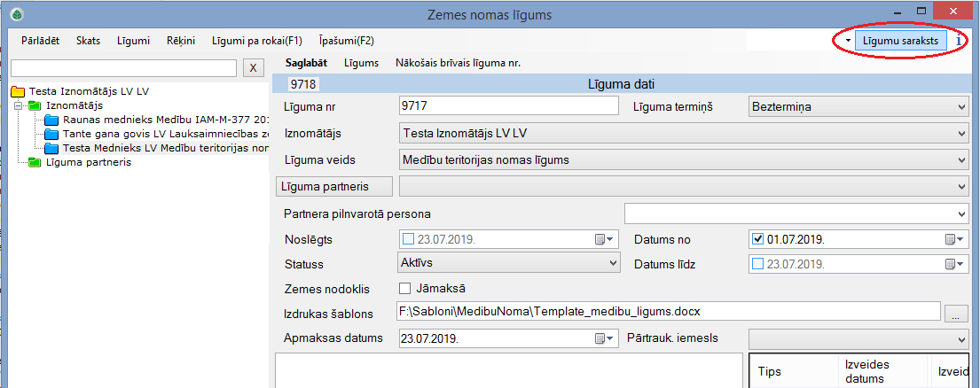Click the Izdrukas šablons path field

[669, 310]
